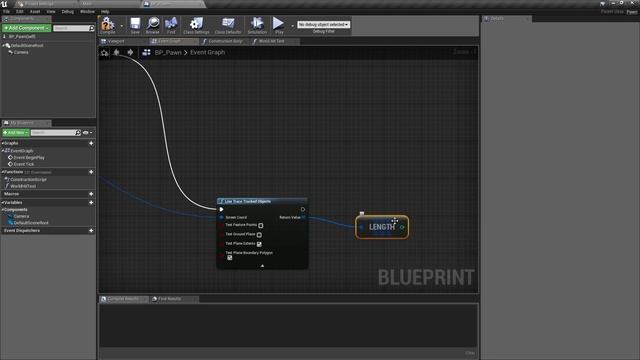Click the Add New button in My Blueprint
Viewport: 640px width, 360px height.
click(x=16, y=133)
